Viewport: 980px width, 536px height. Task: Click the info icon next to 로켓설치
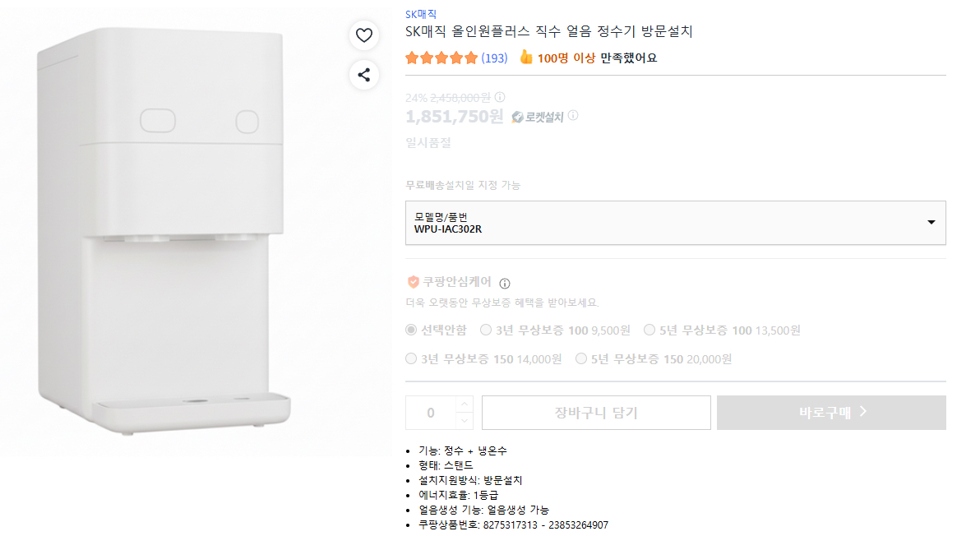[x=573, y=116]
